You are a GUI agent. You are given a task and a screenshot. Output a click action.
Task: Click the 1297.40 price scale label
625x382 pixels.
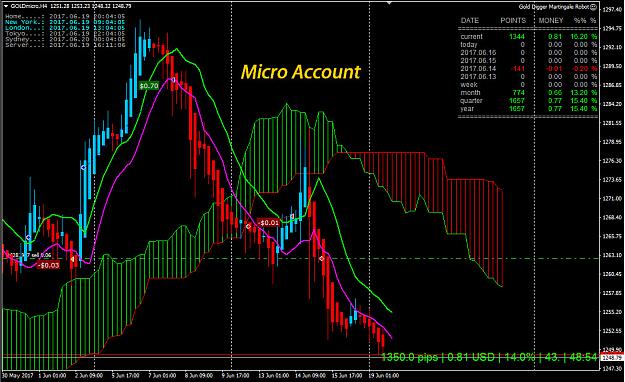click(x=612, y=9)
